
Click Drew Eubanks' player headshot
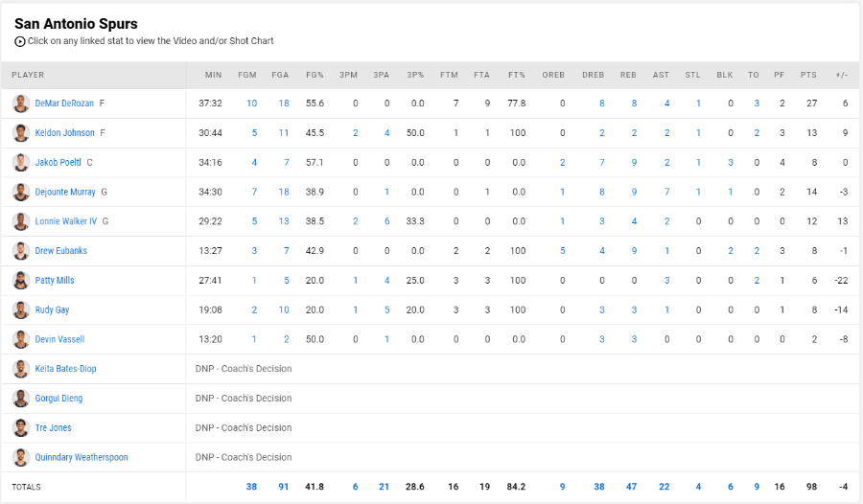21,251
